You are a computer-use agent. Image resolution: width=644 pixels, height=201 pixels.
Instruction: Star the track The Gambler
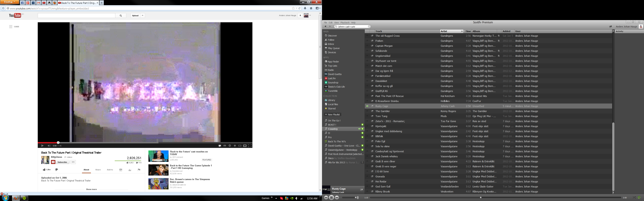pyautogui.click(x=367, y=111)
